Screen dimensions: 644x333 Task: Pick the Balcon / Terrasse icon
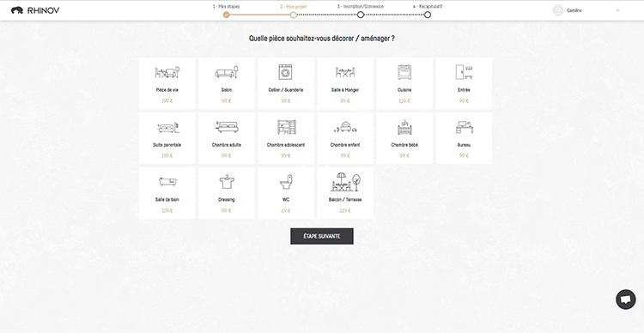pos(345,182)
